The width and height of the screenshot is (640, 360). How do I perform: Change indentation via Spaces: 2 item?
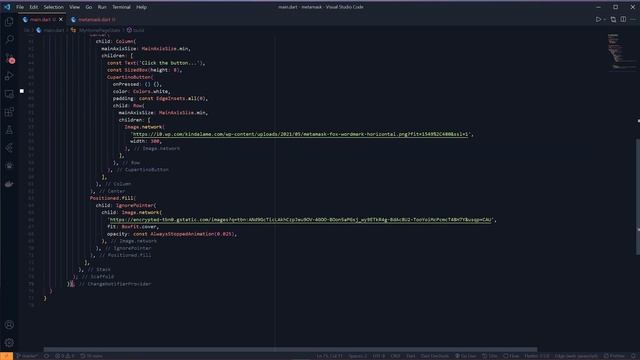[357, 356]
